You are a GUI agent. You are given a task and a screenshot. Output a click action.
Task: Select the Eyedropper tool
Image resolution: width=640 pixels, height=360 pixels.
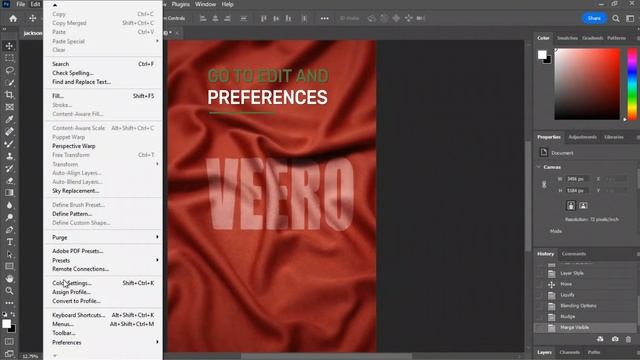tap(9, 119)
